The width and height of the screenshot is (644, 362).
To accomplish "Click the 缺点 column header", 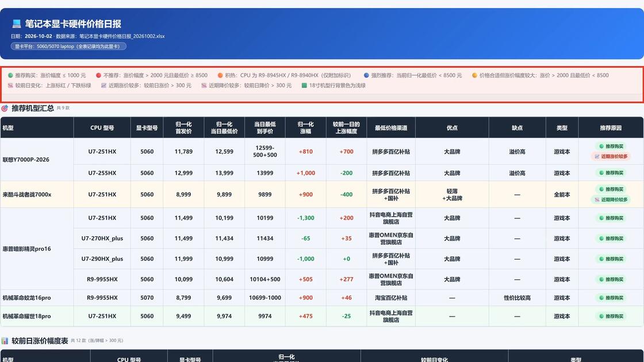I will [517, 128].
